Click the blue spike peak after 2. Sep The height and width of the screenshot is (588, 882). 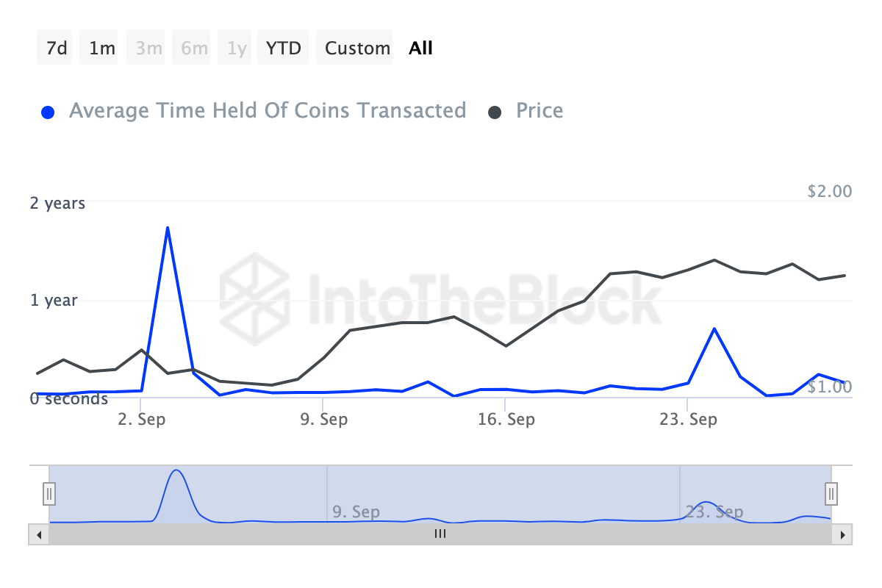pos(168,228)
